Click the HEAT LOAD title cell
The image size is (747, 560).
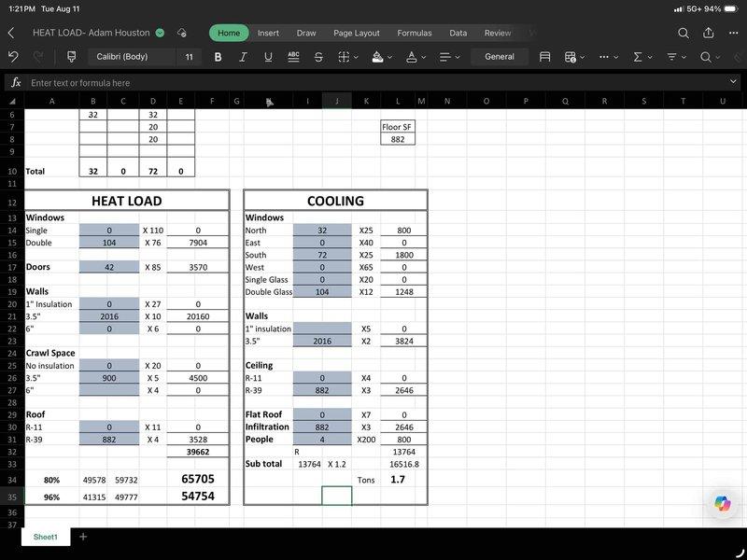(x=127, y=201)
